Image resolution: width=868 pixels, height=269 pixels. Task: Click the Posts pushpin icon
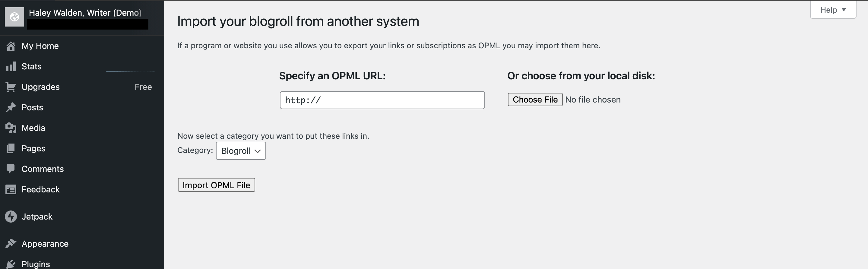point(11,108)
